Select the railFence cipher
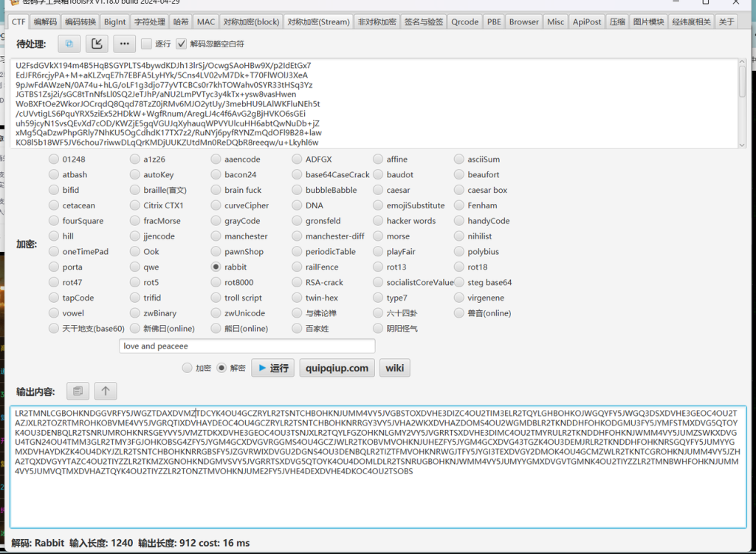 click(x=297, y=267)
